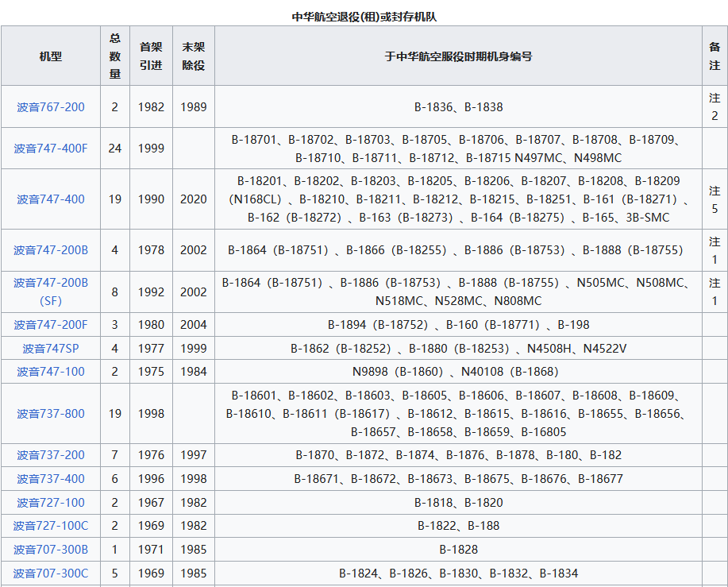This screenshot has height=587, width=728.
Task: Click year 2004 in 747-200F row
Action: pos(194,325)
